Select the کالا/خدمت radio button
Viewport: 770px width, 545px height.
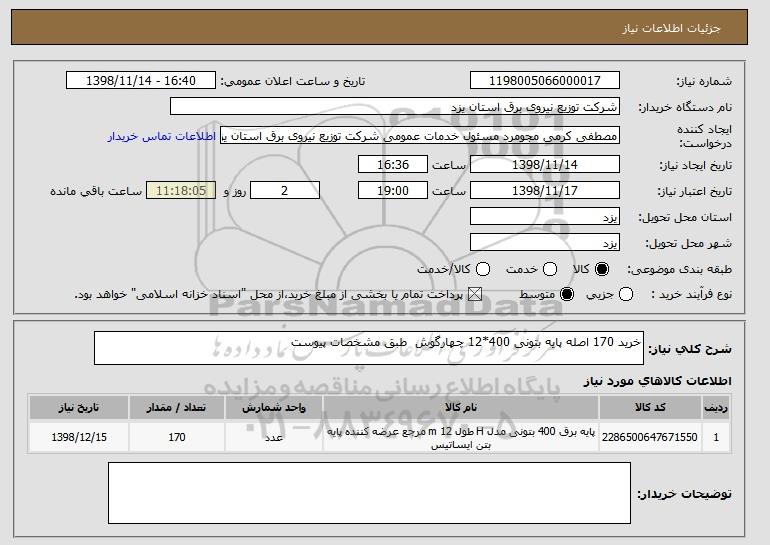point(483,269)
